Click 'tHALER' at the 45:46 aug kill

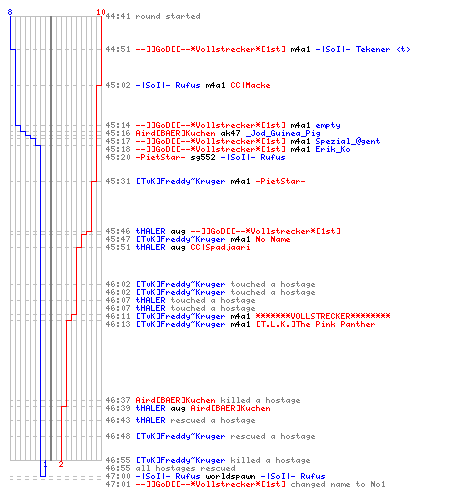[x=150, y=231]
